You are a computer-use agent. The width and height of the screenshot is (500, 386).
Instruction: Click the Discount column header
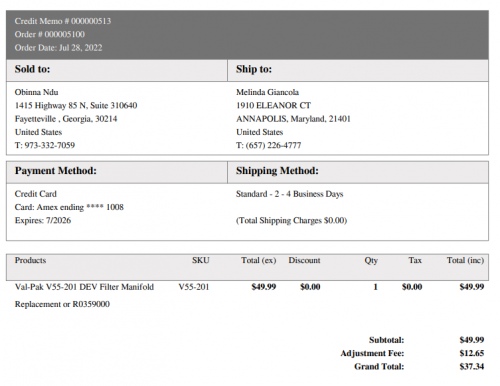(304, 260)
